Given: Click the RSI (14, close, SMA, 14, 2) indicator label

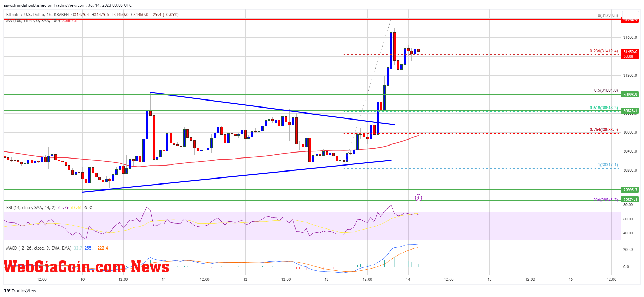Looking at the screenshot, I should (31, 208).
